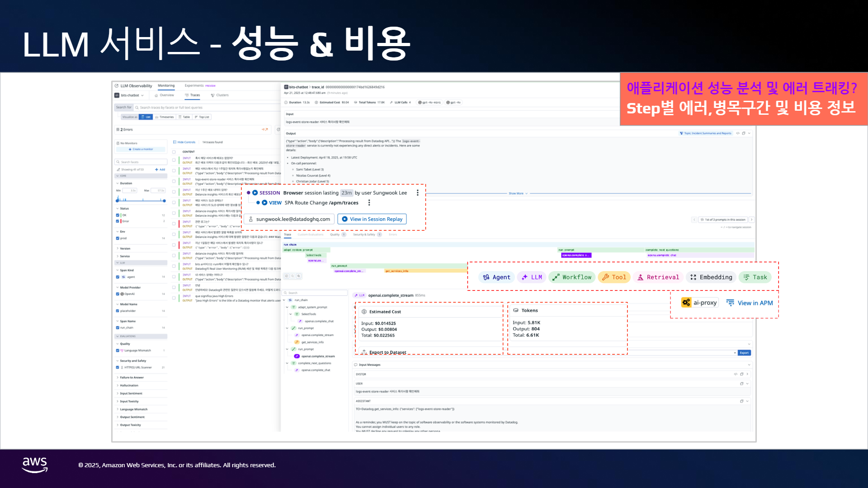Select the LLM span type pill
The height and width of the screenshot is (488, 868).
point(532,277)
